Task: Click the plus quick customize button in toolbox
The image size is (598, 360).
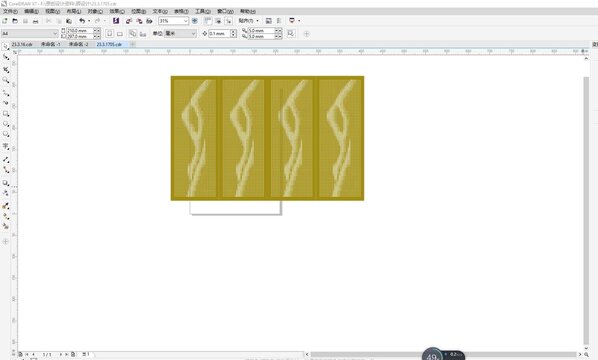Action: [5, 241]
